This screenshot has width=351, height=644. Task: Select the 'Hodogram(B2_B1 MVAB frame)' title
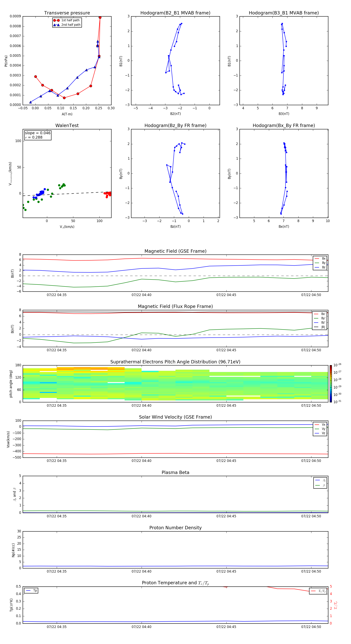(175, 13)
